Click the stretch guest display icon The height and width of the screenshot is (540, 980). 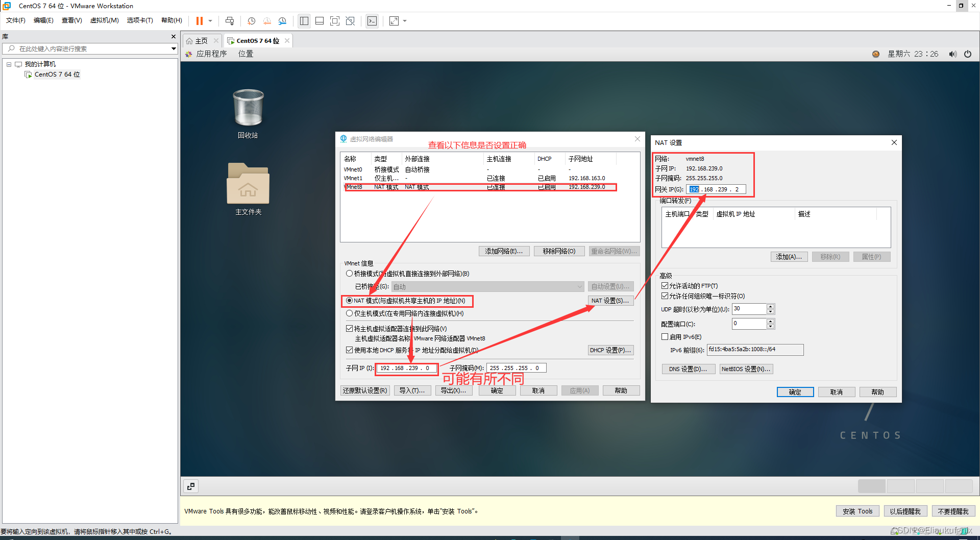click(394, 21)
